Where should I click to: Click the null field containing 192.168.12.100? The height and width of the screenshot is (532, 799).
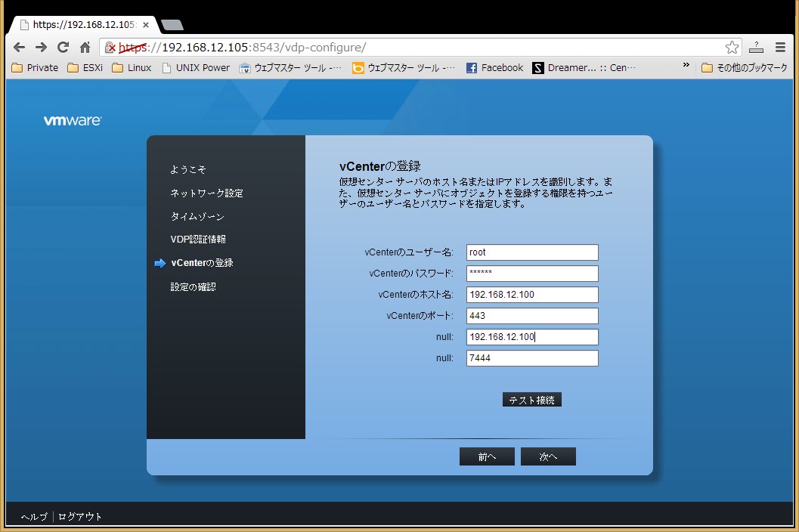532,337
